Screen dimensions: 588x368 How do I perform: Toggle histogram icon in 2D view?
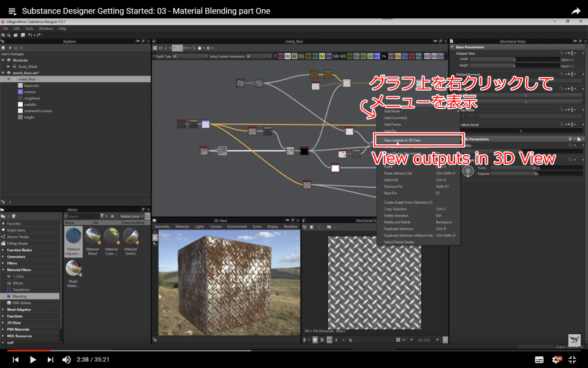[350, 340]
